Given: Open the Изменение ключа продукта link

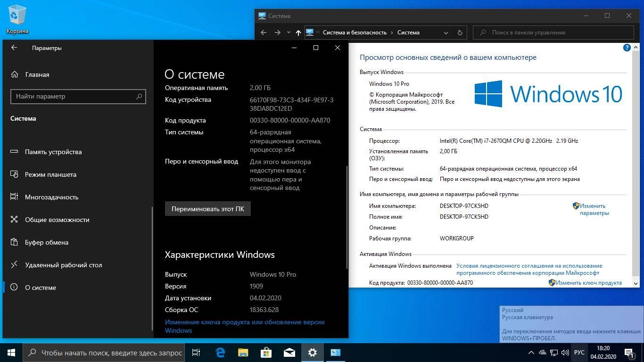Looking at the screenshot, I should pos(245,326).
